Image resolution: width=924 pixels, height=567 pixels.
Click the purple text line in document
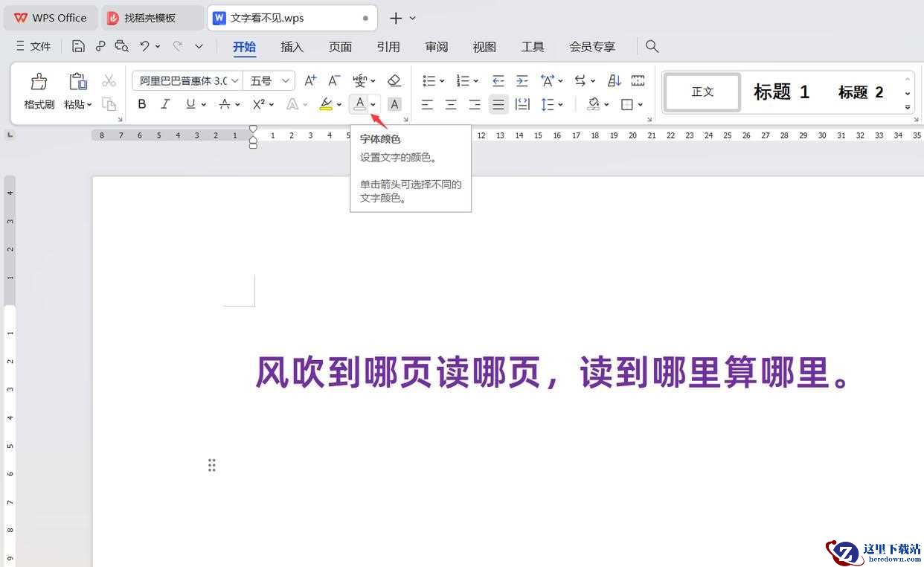552,373
